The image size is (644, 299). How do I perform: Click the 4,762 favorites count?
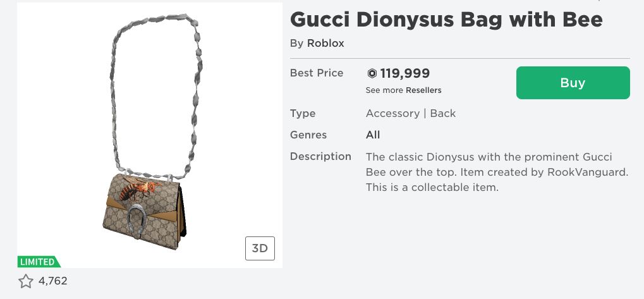(53, 281)
